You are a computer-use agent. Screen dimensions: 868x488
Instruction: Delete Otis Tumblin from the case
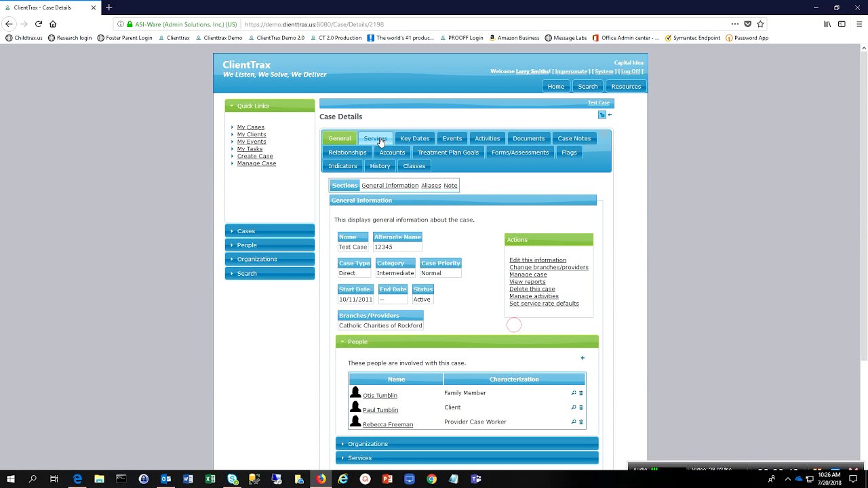point(581,393)
